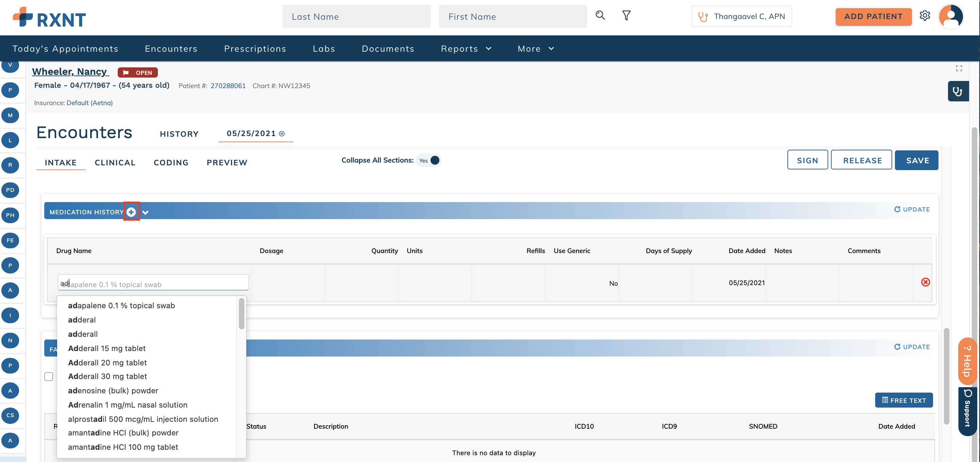This screenshot has height=462, width=980.
Task: Open the settings gear icon
Action: [925, 16]
